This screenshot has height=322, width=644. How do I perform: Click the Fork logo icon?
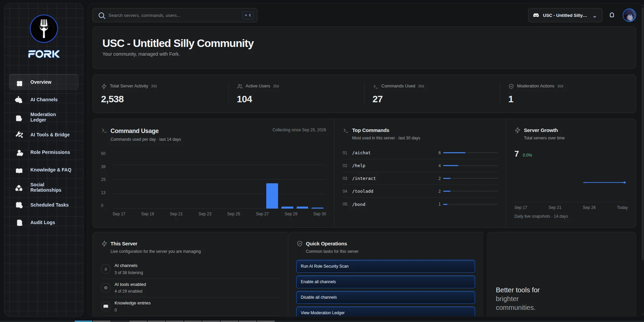pos(44,29)
